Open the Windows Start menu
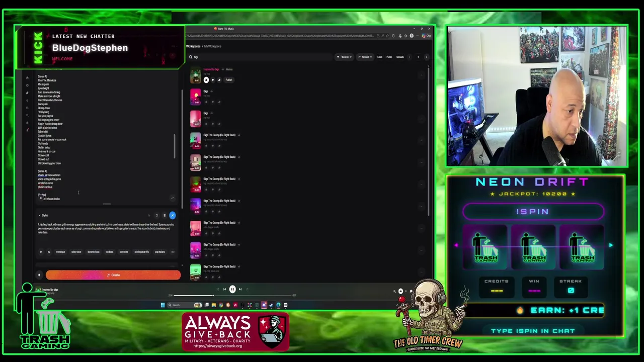 [x=163, y=305]
